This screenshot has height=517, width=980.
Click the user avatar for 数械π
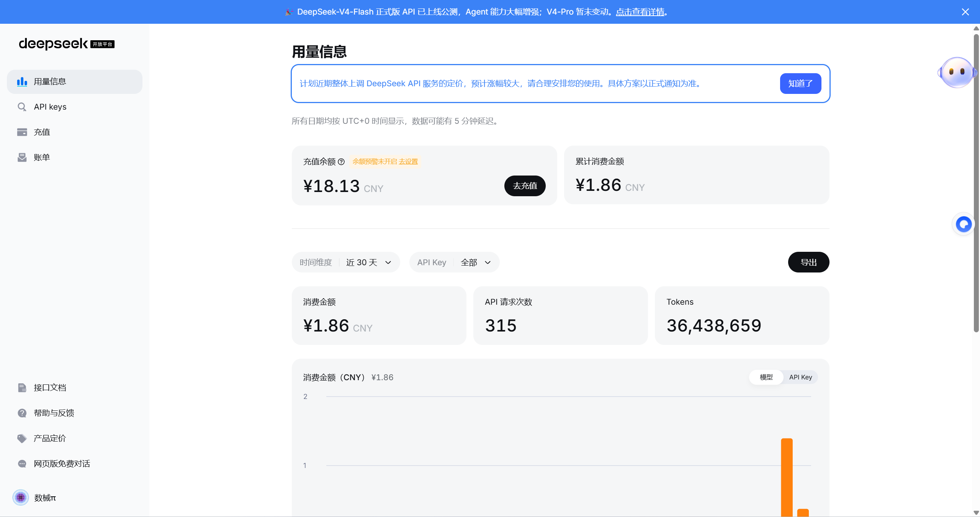click(x=21, y=497)
